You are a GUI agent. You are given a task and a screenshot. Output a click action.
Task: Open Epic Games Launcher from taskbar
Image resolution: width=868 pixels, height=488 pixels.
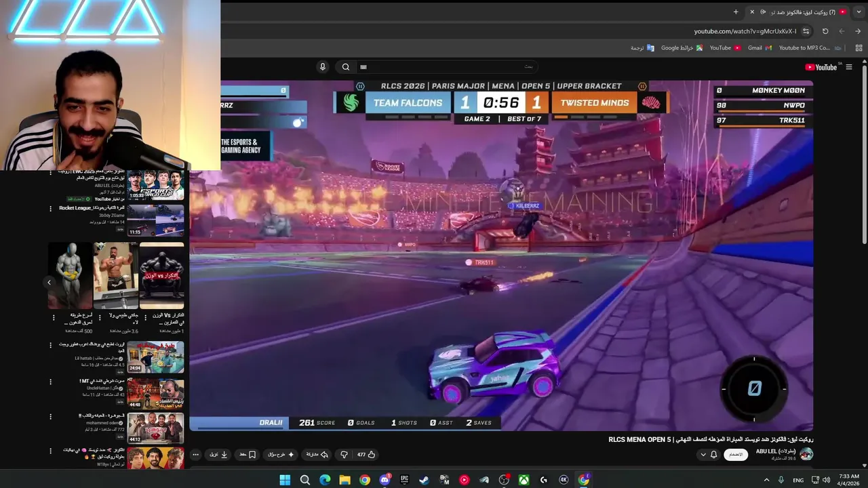[405, 480]
